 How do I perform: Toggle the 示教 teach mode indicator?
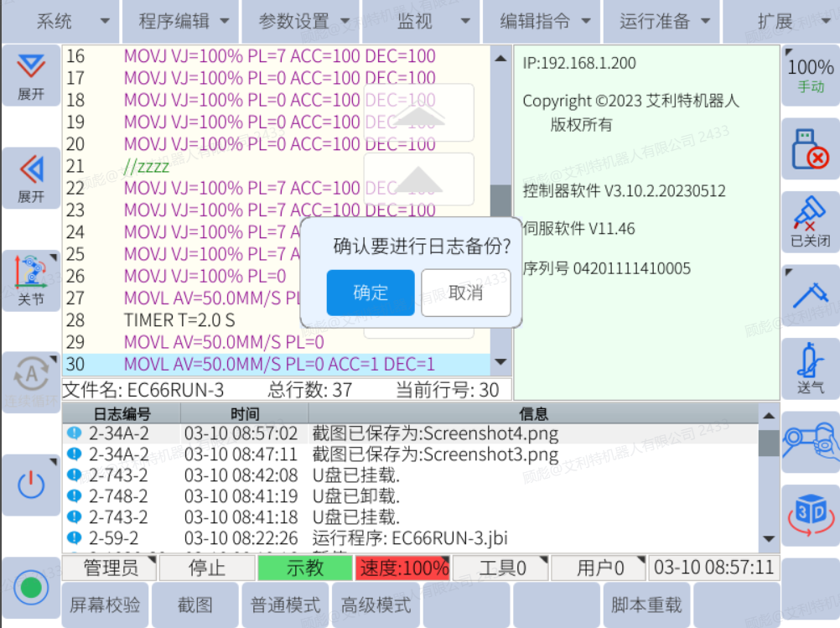pyautogui.click(x=304, y=568)
